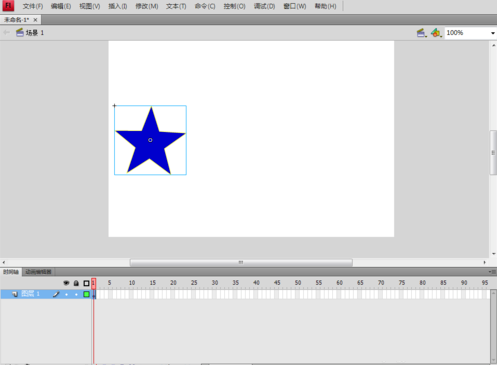Click the timeline vertical scrollbar up arrow
Screen dimensions: 497x365
pyautogui.click(x=493, y=292)
